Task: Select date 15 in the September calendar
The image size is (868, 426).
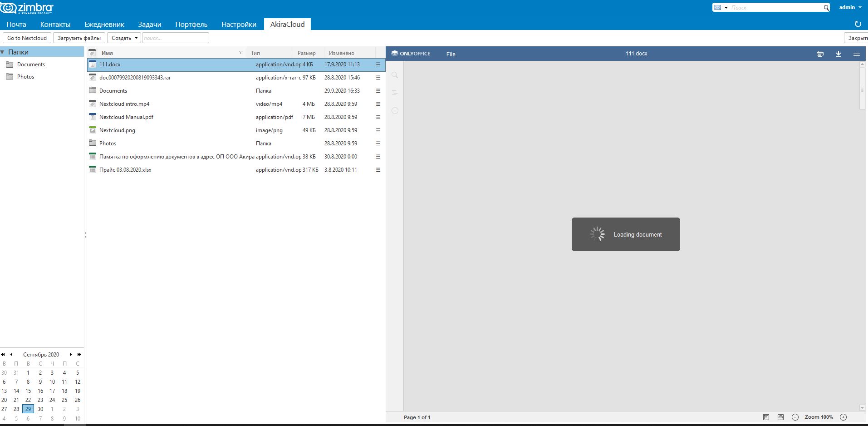Action: click(28, 391)
